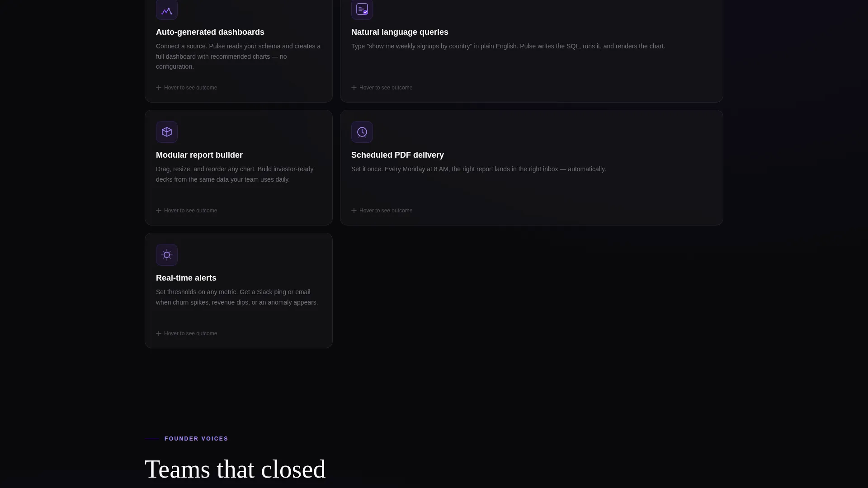The height and width of the screenshot is (488, 868).
Task: Click the plus icon in Auto-generated dashboards card
Action: pyautogui.click(x=159, y=88)
